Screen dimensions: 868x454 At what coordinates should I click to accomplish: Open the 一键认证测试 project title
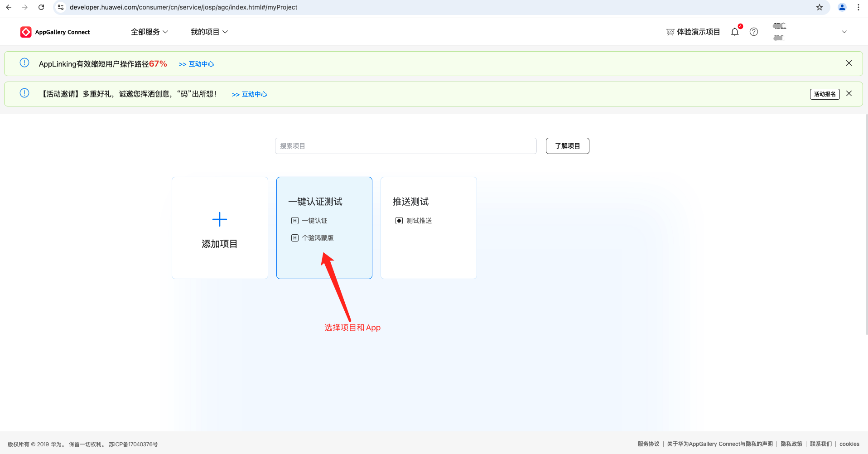click(x=315, y=202)
